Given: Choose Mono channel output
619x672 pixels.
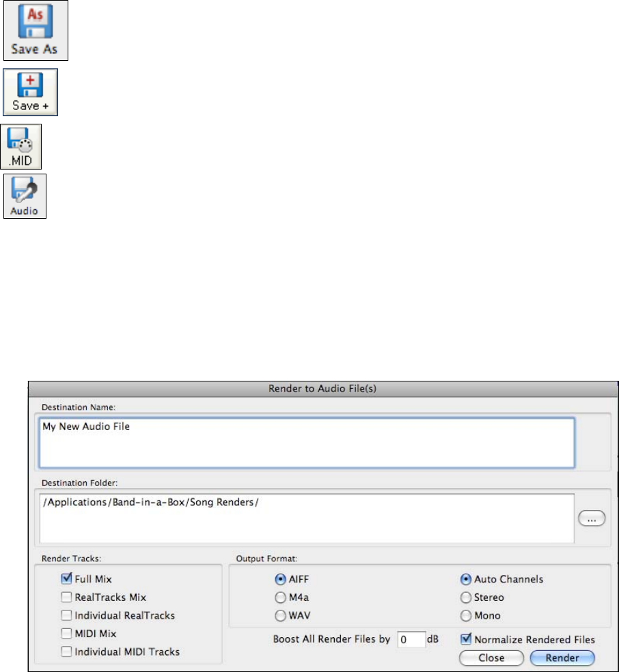Looking at the screenshot, I should pyautogui.click(x=466, y=616).
